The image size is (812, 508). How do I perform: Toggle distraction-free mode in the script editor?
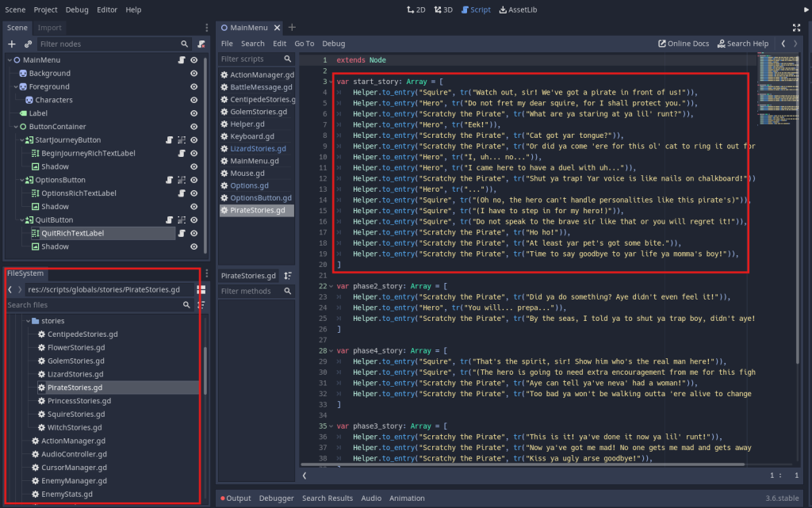(x=795, y=28)
